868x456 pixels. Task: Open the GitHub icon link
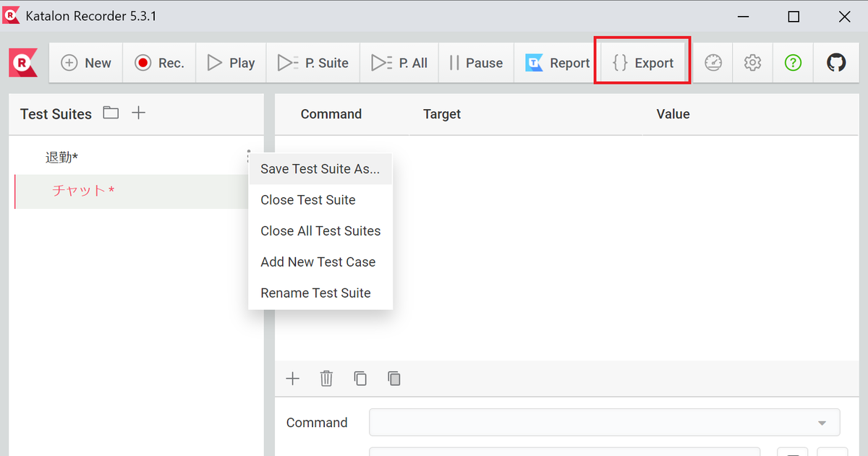pyautogui.click(x=836, y=63)
